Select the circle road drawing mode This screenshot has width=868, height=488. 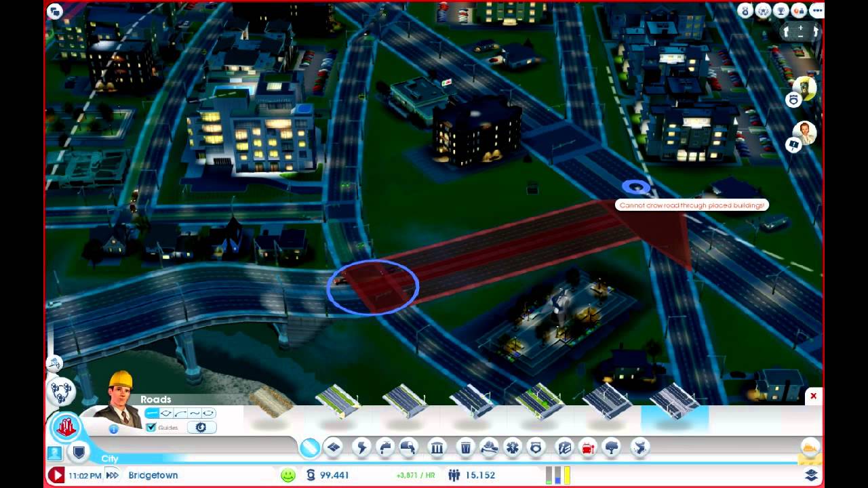pyautogui.click(x=209, y=413)
